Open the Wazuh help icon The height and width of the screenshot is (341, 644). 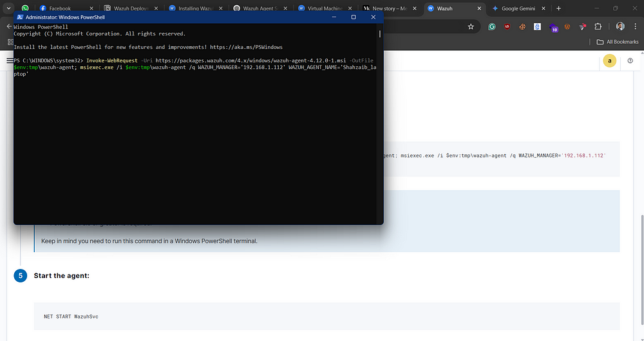[x=630, y=60]
